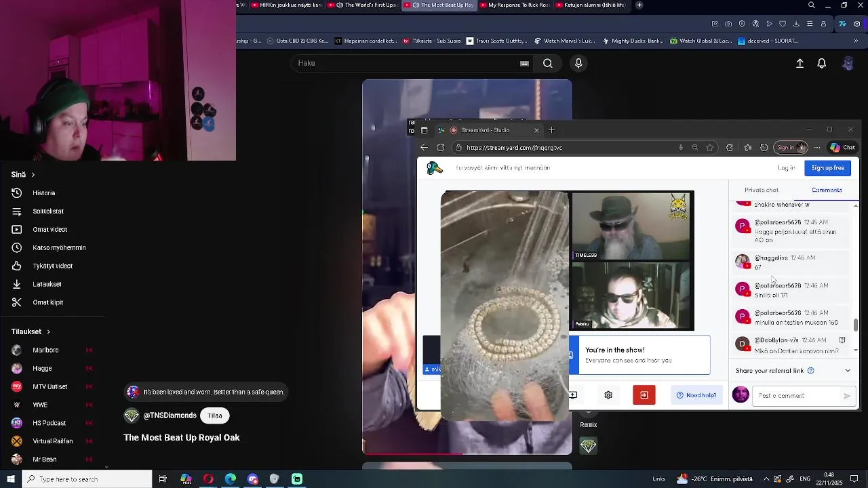Switch to The World's First Upside tab

point(363,5)
